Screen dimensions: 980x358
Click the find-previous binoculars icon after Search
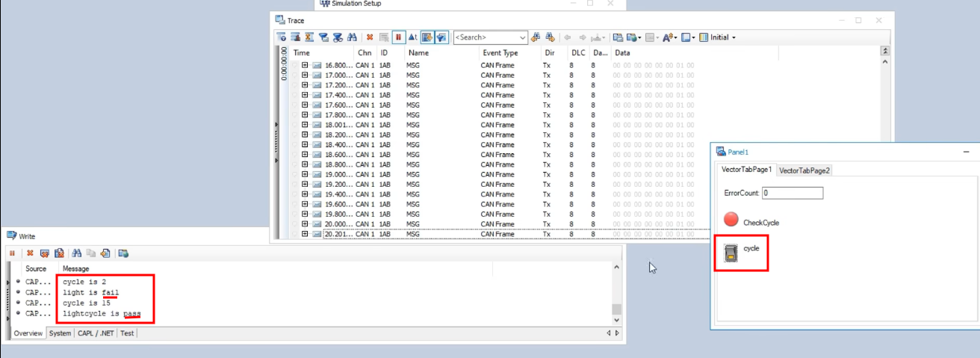click(536, 37)
